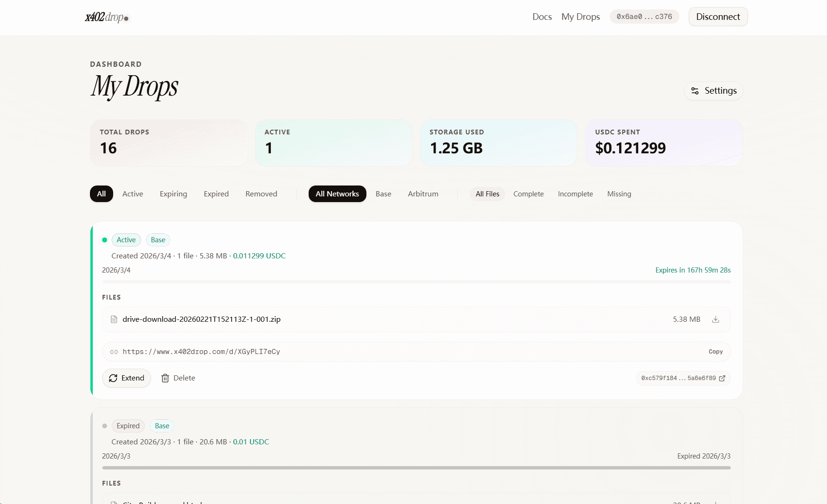The image size is (827, 504).
Task: Click the active drop expiry progress bar
Action: (x=416, y=282)
